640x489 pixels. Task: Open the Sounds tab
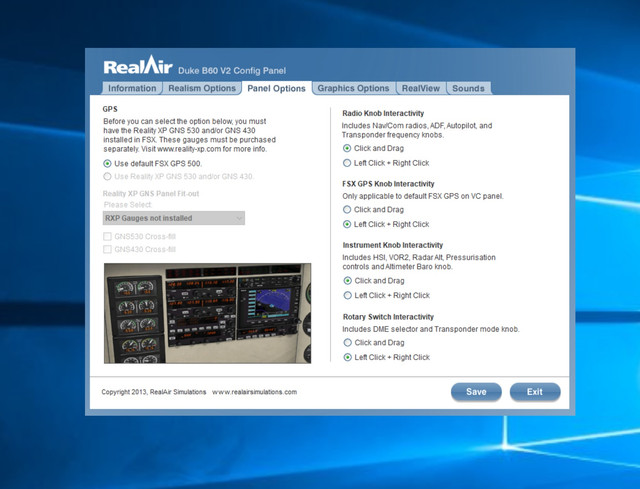(x=468, y=88)
